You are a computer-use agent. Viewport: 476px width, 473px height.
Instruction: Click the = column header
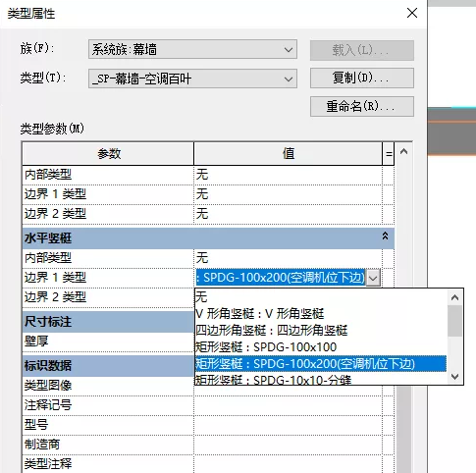tap(389, 153)
